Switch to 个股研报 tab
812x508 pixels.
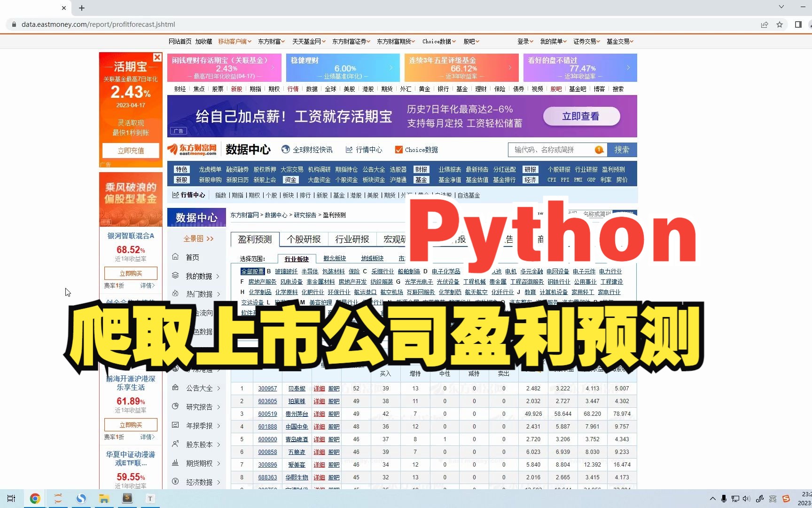tap(304, 239)
